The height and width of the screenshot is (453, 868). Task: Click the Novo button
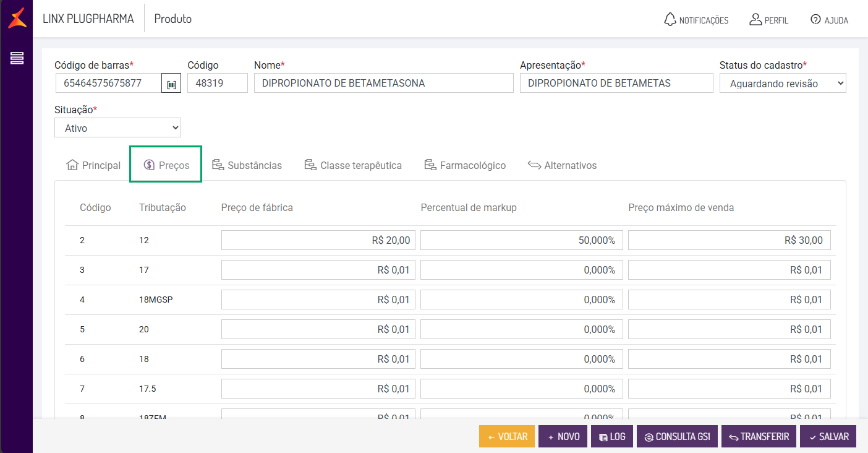(x=563, y=436)
